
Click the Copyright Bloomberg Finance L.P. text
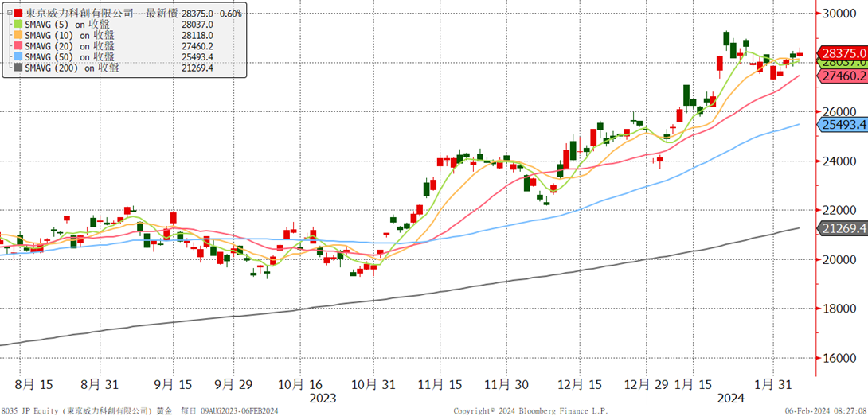pyautogui.click(x=530, y=411)
